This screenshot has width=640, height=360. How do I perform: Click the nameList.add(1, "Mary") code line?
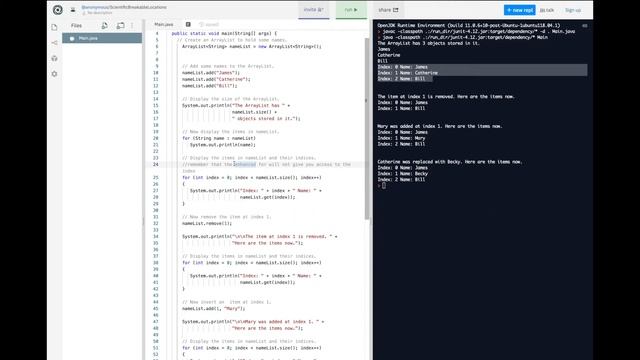(213, 309)
